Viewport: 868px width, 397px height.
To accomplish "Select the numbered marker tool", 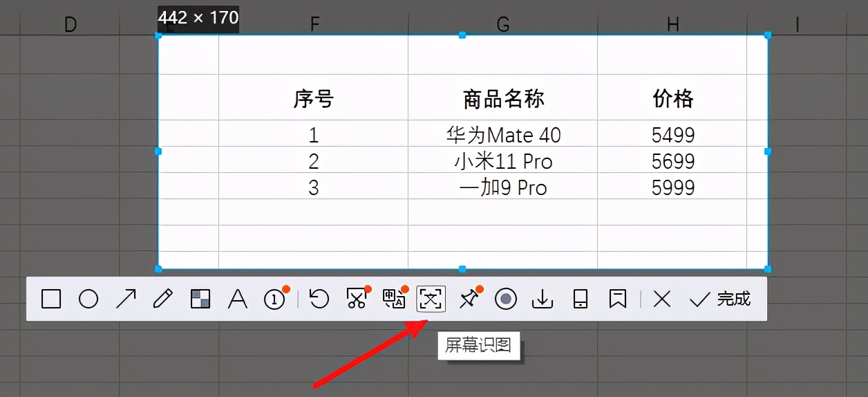I will 275,299.
